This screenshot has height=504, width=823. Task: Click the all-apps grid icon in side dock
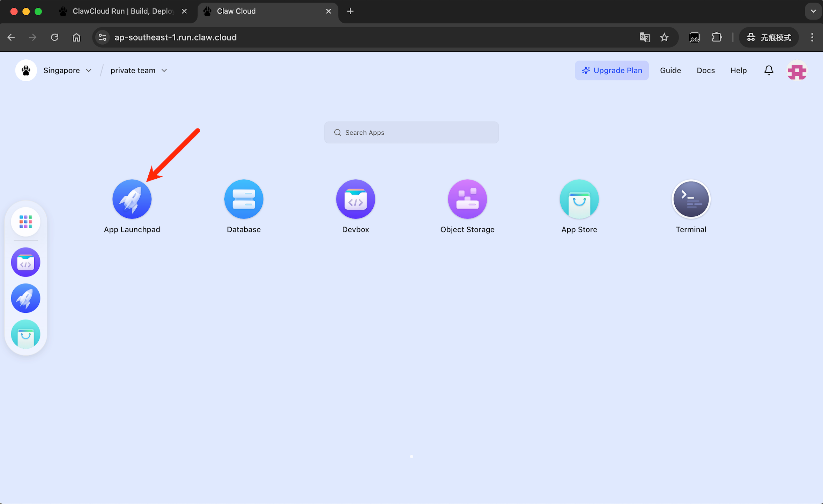26,222
